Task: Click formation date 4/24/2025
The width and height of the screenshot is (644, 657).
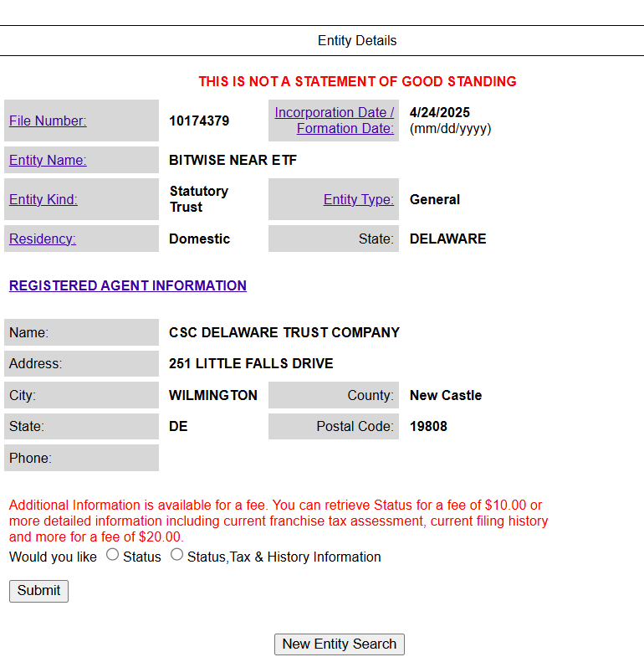Action: [440, 112]
